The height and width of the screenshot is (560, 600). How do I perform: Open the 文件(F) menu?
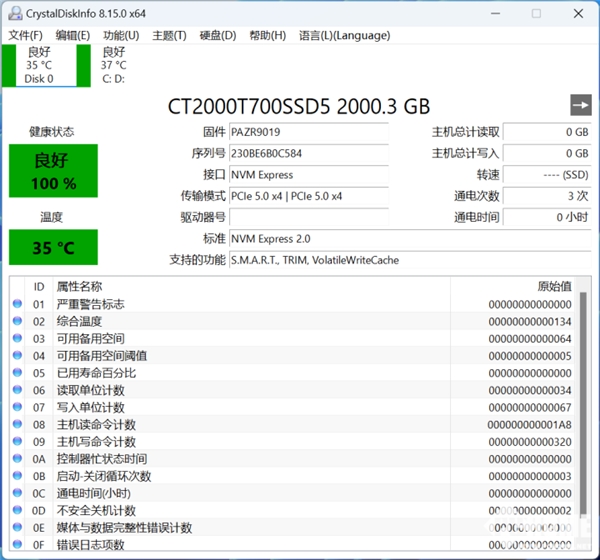click(26, 35)
